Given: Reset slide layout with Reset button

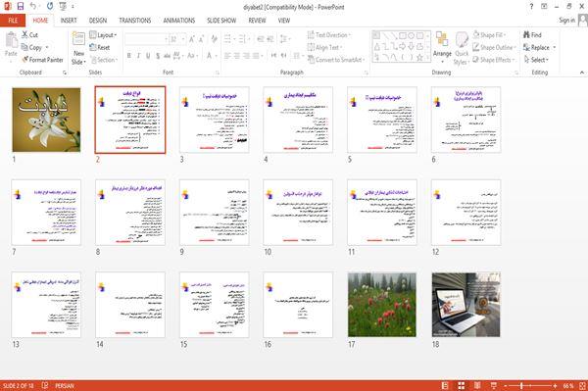Looking at the screenshot, I should (x=100, y=48).
